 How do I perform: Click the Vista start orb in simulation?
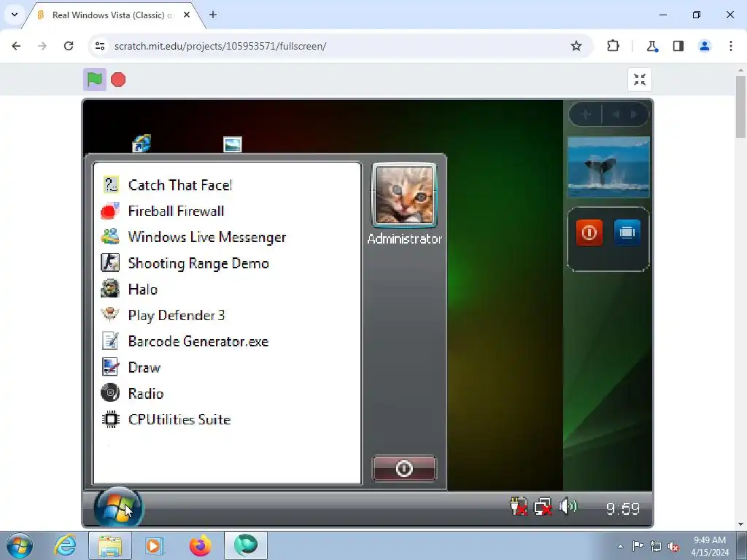pyautogui.click(x=117, y=507)
